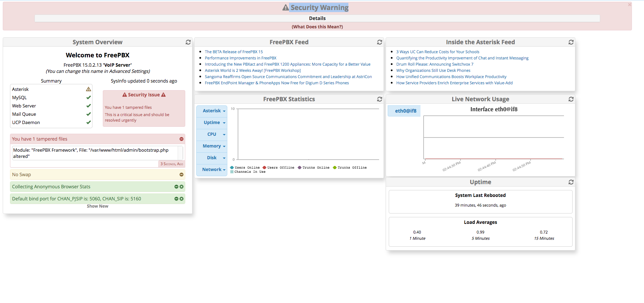Screen dimensions: 644x303
Task: Click the 1 Minute load average value 0.40
Action: click(417, 232)
